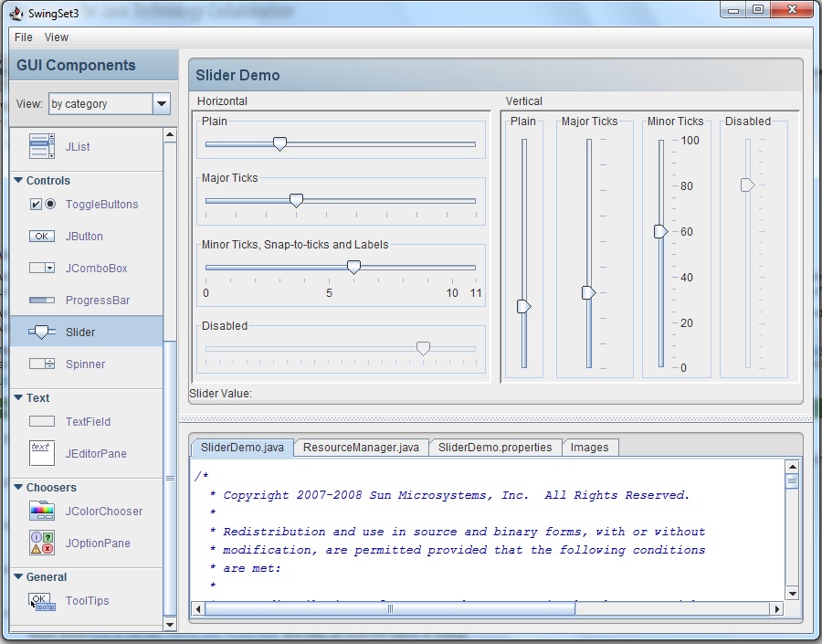Switch to the SliderDemo.properties tab
The width and height of the screenshot is (822, 644).
495,448
